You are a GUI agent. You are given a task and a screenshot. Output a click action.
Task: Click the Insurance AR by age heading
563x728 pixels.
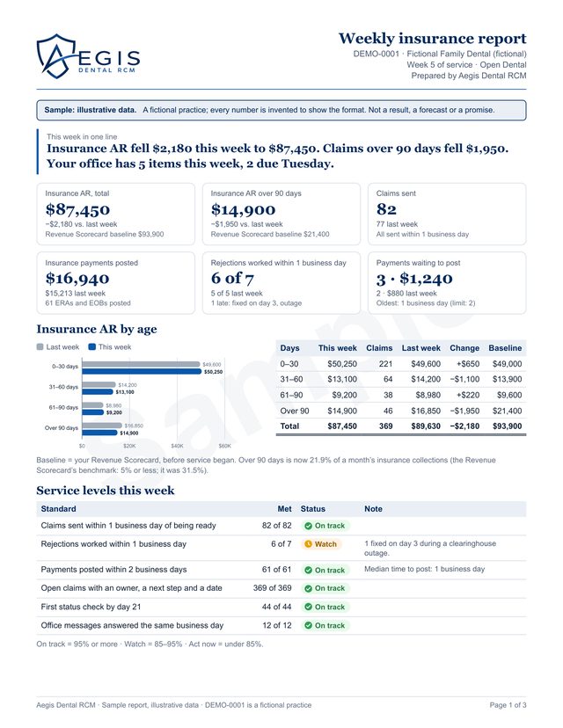tap(97, 329)
